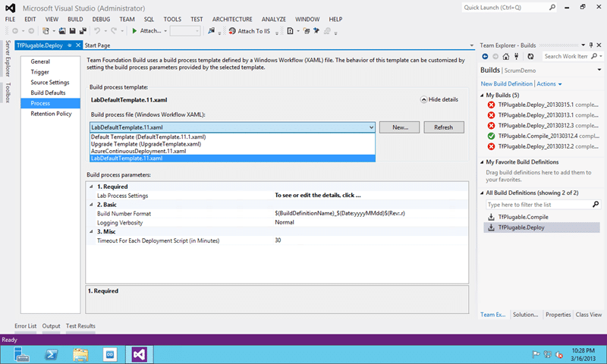Screen dimensions: 607x364
Task: Select the Source Settings section tab
Action: click(50, 83)
